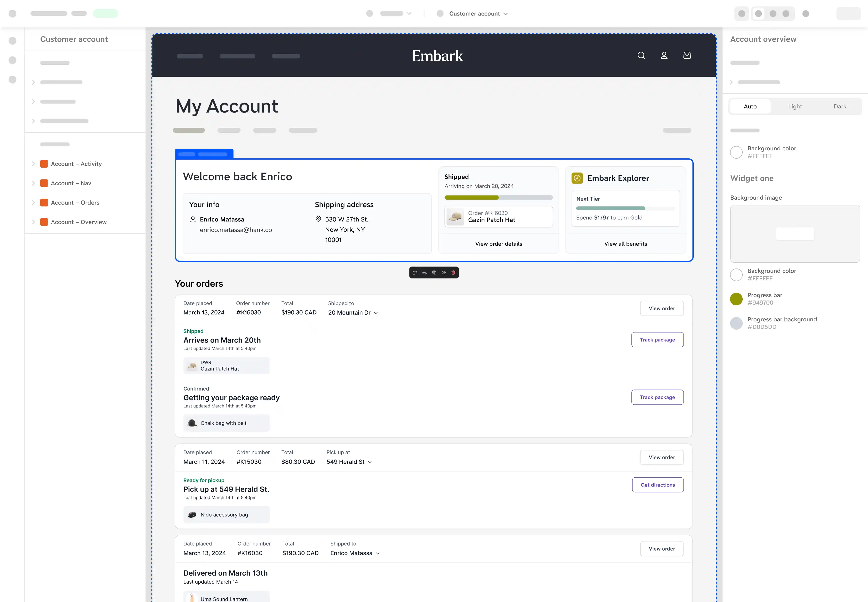Click View all benefits in Embark Explorer
The height and width of the screenshot is (602, 868).
(x=625, y=244)
